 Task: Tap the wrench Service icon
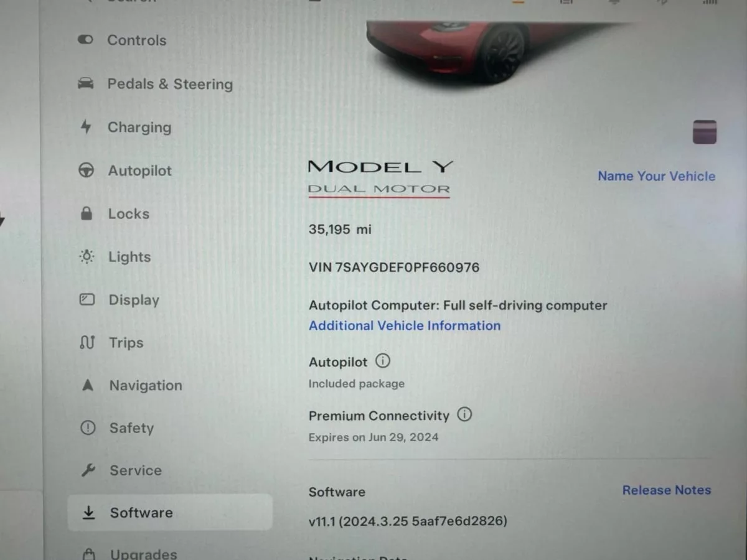(x=88, y=470)
